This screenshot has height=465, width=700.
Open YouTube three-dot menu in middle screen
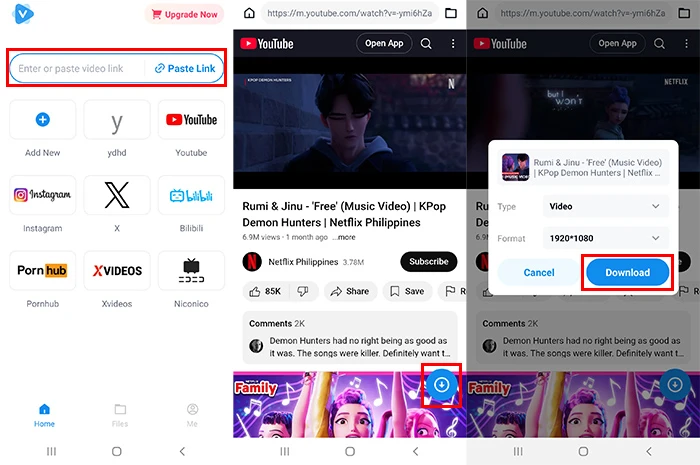click(x=453, y=43)
